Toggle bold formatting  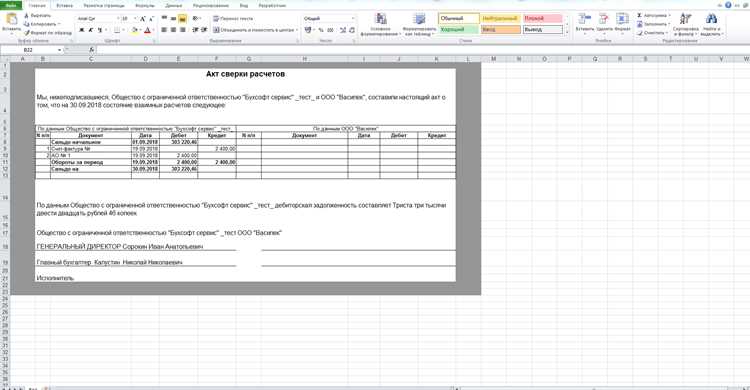pos(82,30)
